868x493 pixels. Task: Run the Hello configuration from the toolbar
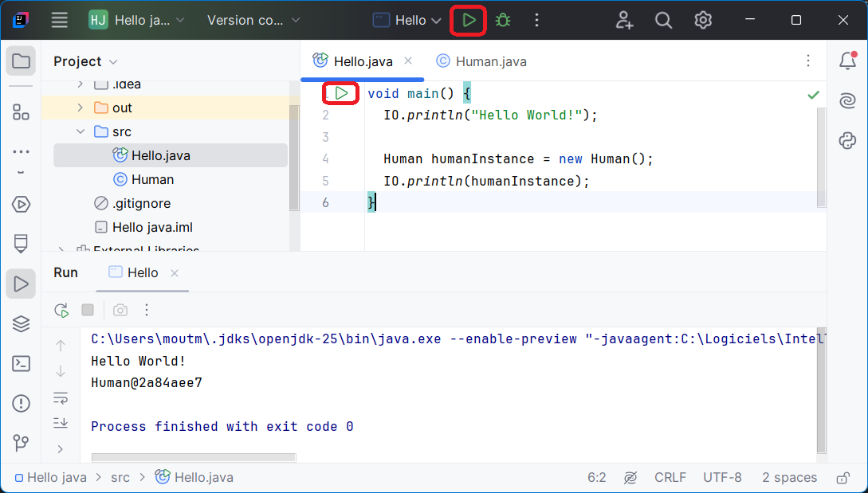click(x=469, y=20)
